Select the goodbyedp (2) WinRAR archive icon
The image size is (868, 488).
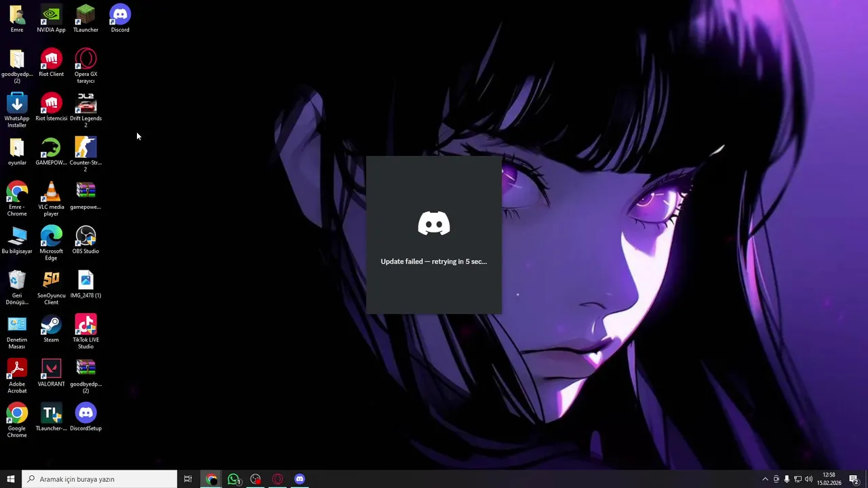tap(85, 375)
